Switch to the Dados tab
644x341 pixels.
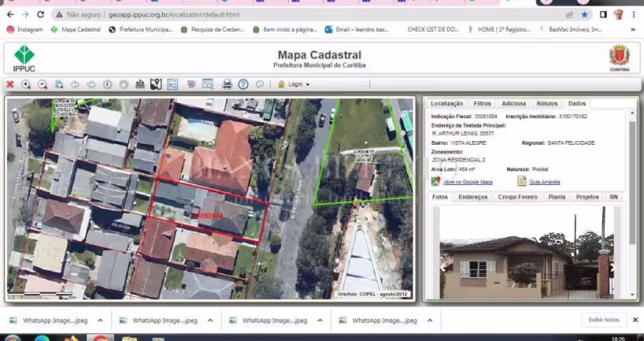(577, 104)
